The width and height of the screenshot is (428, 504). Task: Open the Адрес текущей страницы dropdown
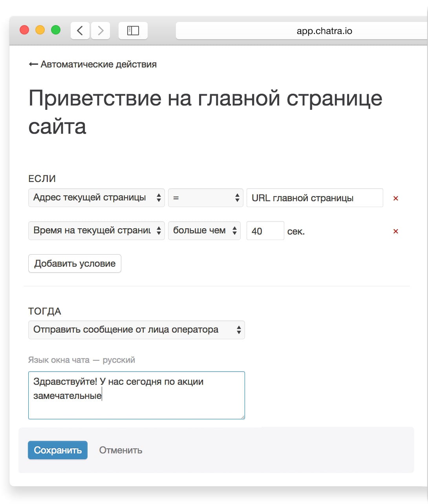click(x=97, y=198)
